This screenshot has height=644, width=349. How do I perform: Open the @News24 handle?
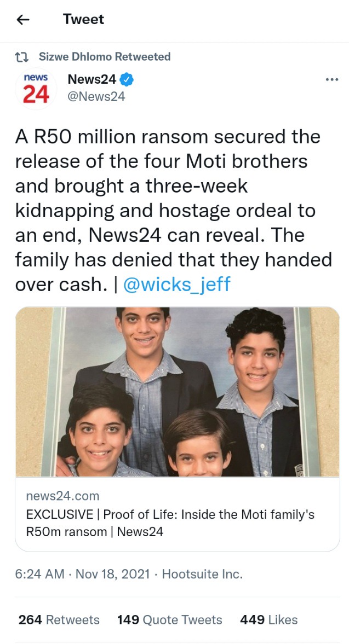[96, 97]
